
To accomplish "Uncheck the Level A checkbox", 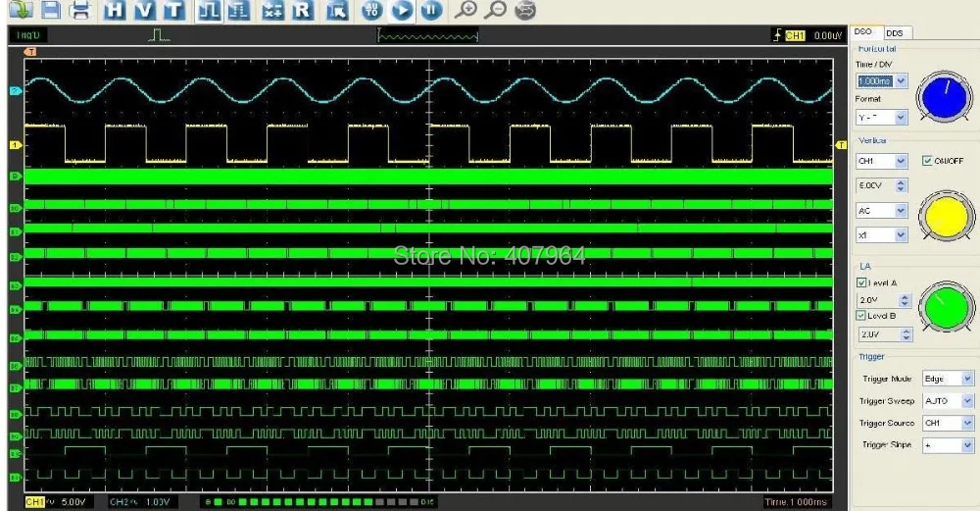I will 862,282.
